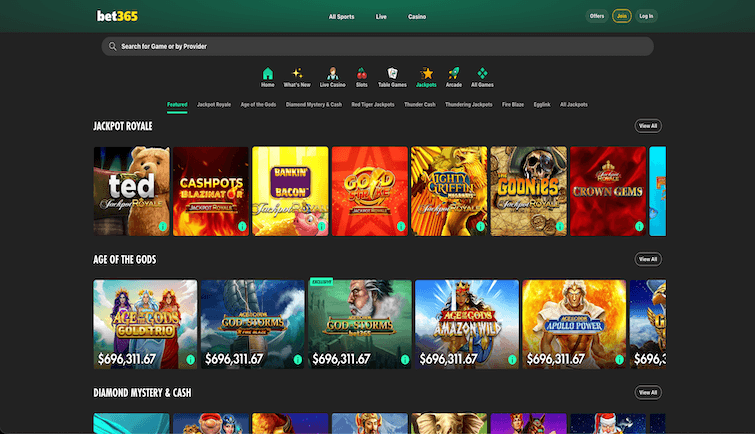Open Bankin' Bacon game tile
This screenshot has width=755, height=434.
coord(290,191)
